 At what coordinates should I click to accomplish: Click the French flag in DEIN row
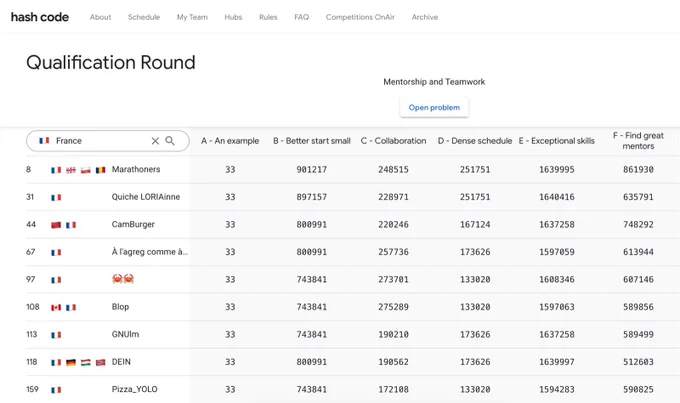coord(56,363)
